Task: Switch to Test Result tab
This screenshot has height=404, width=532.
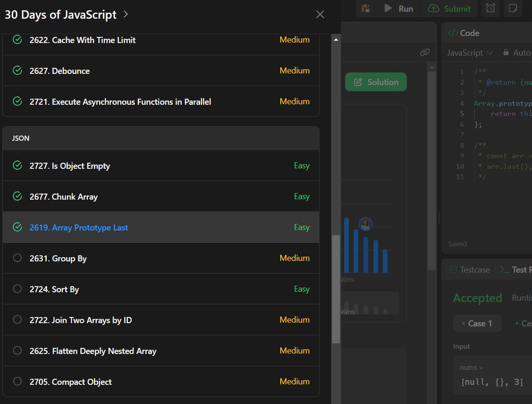Action: click(x=516, y=270)
